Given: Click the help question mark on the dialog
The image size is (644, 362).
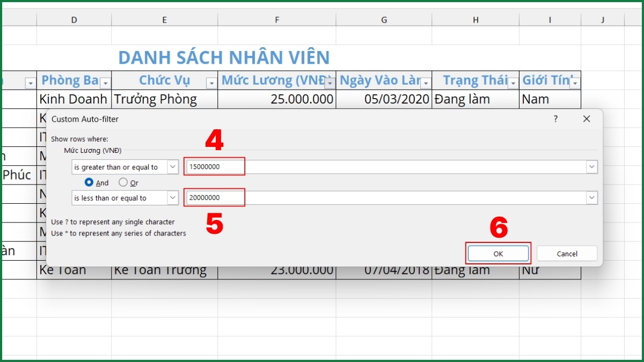Looking at the screenshot, I should pyautogui.click(x=555, y=119).
